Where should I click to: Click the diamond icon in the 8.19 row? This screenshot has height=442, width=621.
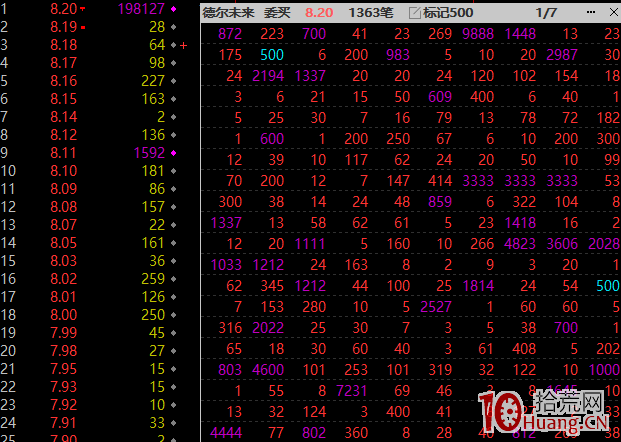point(173,27)
